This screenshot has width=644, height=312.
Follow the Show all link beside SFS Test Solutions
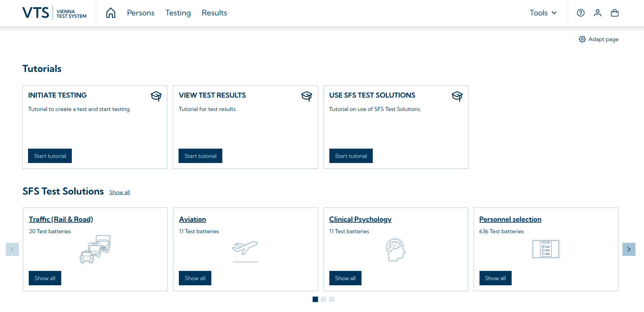(x=119, y=192)
